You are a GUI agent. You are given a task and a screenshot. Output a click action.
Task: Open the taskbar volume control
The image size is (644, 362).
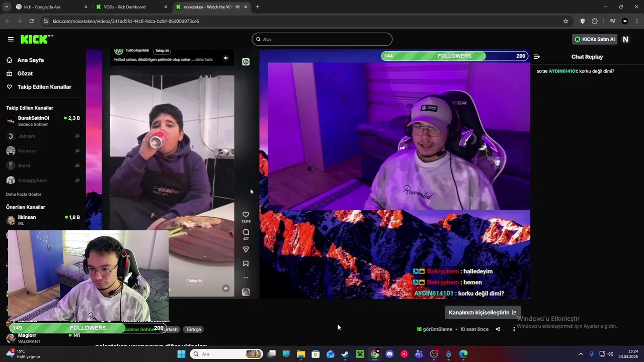(x=610, y=354)
